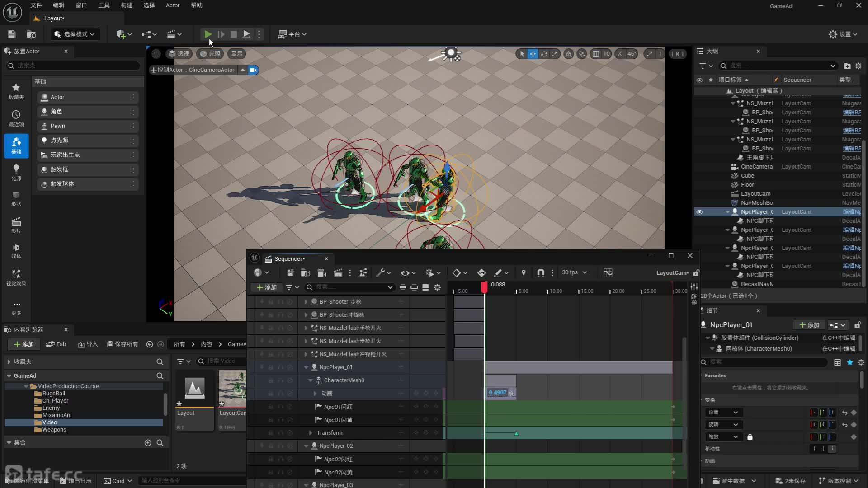This screenshot has width=868, height=488.
Task: Save the current level with disk icon
Action: click(x=12, y=34)
